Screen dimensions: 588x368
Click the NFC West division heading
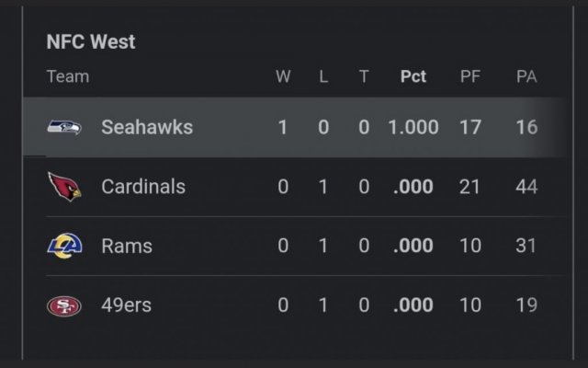click(x=91, y=41)
